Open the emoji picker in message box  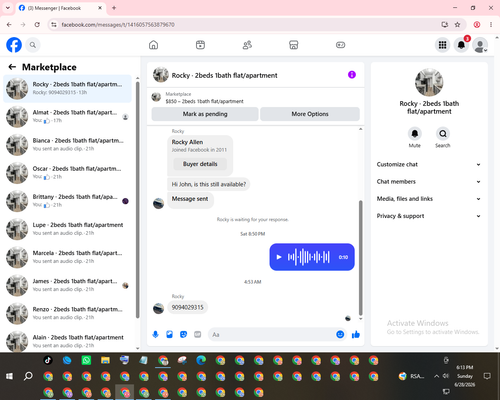pyautogui.click(x=340, y=334)
